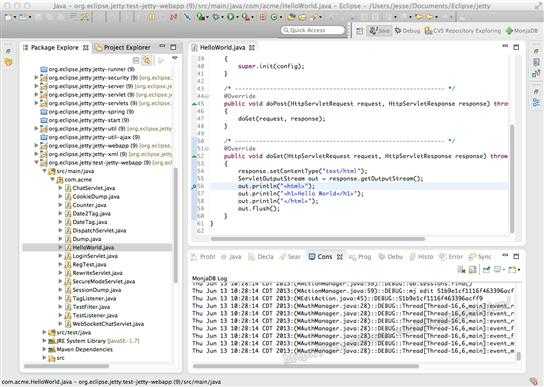Viewport: 544px width, 387px height.
Task: Select LoginServlet.java in the tree
Action: [95, 256]
